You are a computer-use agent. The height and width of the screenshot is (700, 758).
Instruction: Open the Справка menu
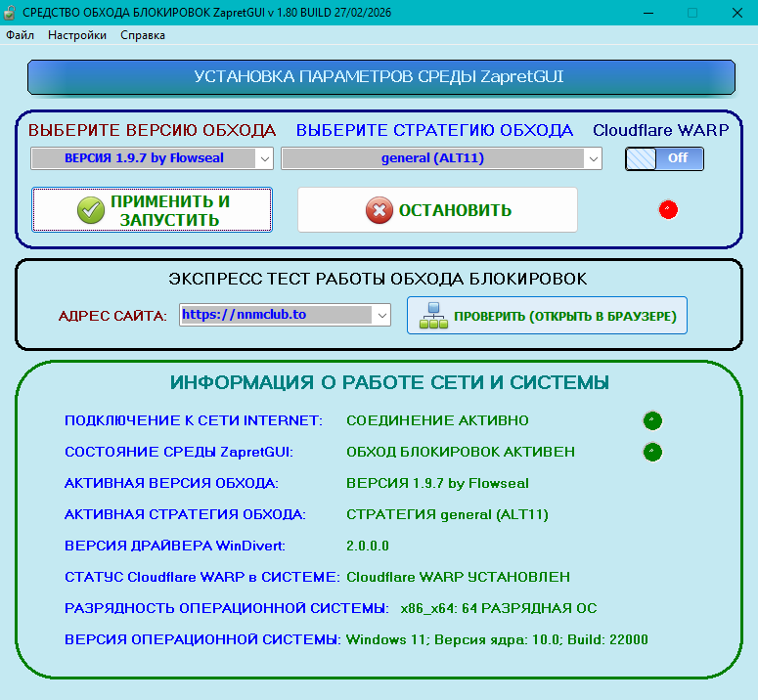point(143,35)
